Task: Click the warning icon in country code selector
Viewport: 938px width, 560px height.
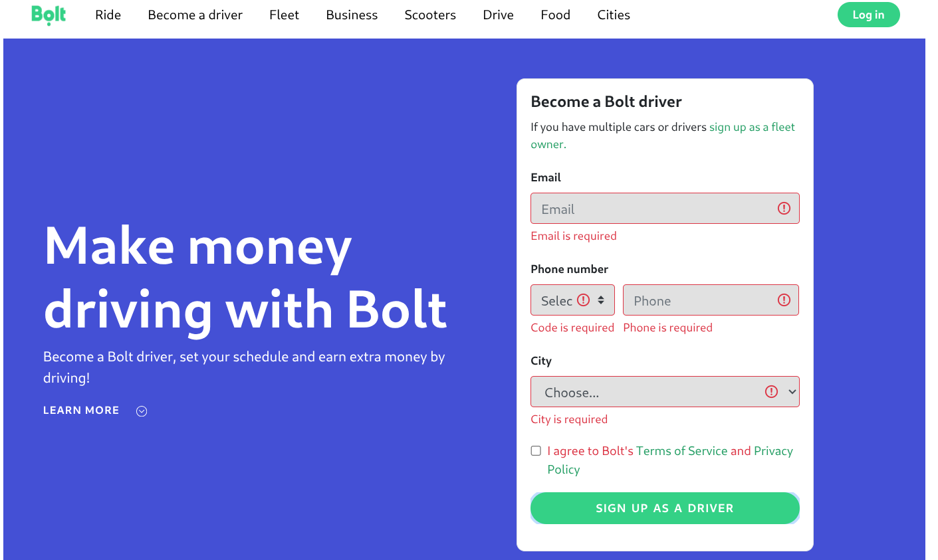Action: 584,300
